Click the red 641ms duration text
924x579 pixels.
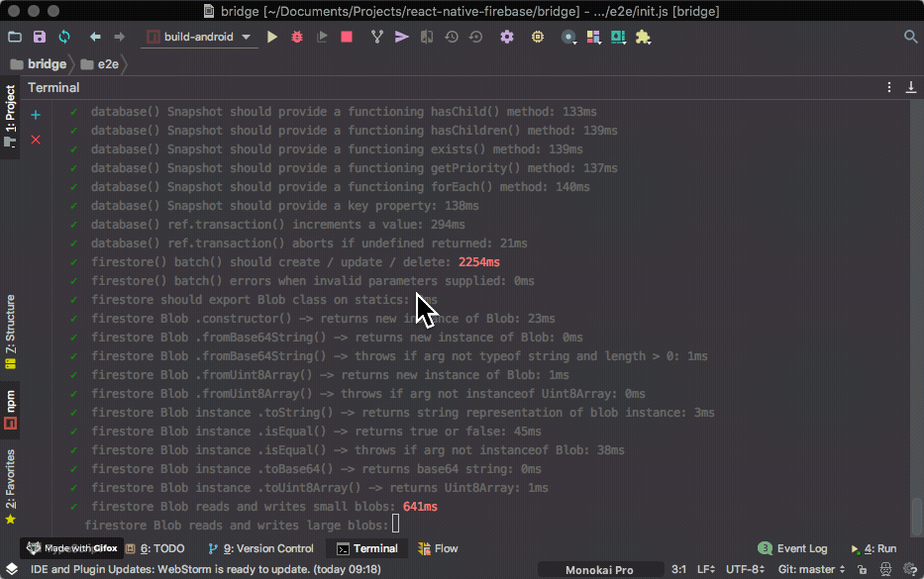pyautogui.click(x=420, y=507)
